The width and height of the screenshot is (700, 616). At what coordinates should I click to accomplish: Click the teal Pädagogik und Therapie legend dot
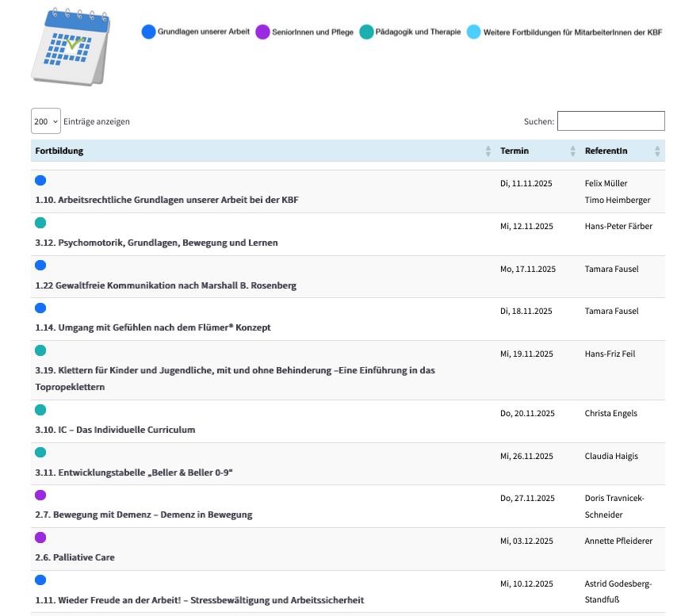click(366, 32)
